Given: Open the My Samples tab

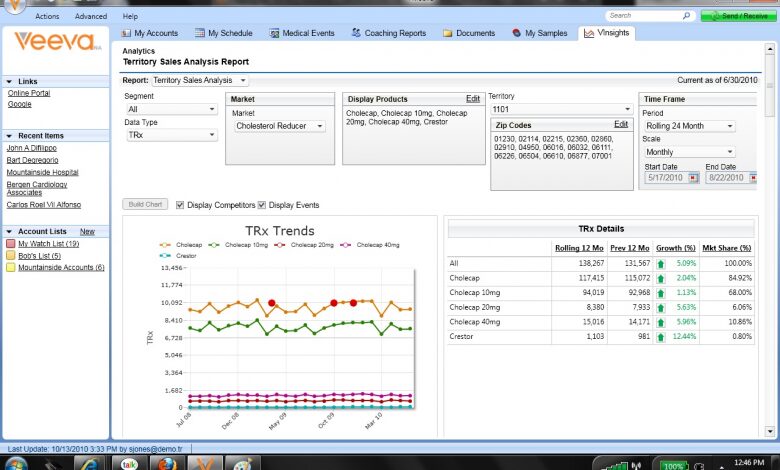Looking at the screenshot, I should [x=540, y=33].
